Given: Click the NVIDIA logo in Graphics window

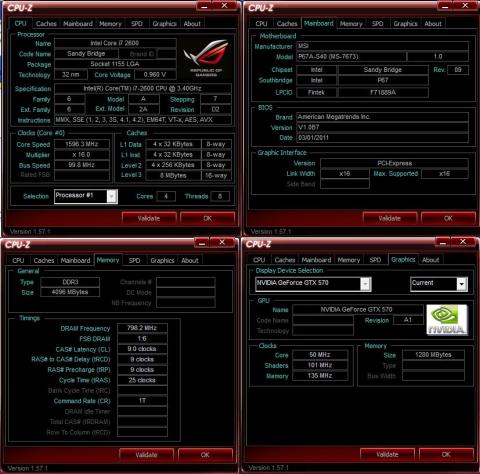Looking at the screenshot, I should click(x=447, y=320).
